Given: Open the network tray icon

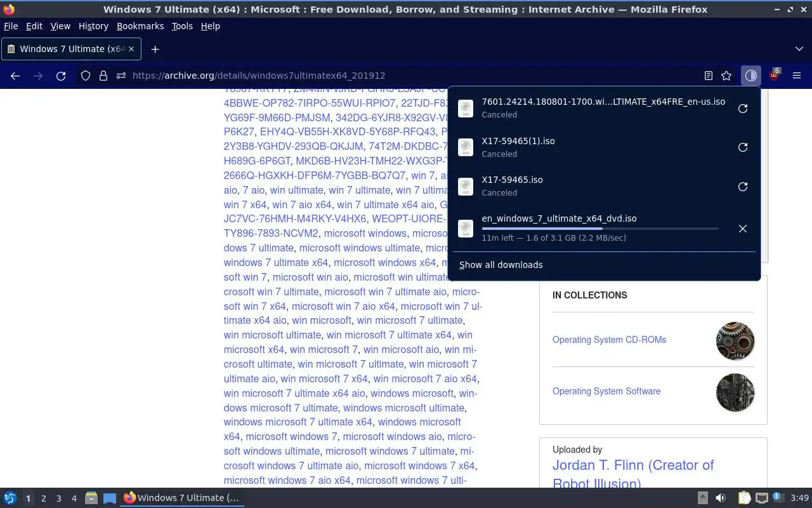Looking at the screenshot, I should [x=762, y=498].
